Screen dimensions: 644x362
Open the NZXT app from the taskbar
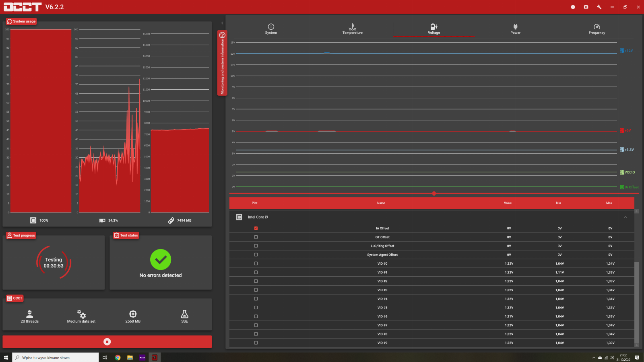coord(142,358)
